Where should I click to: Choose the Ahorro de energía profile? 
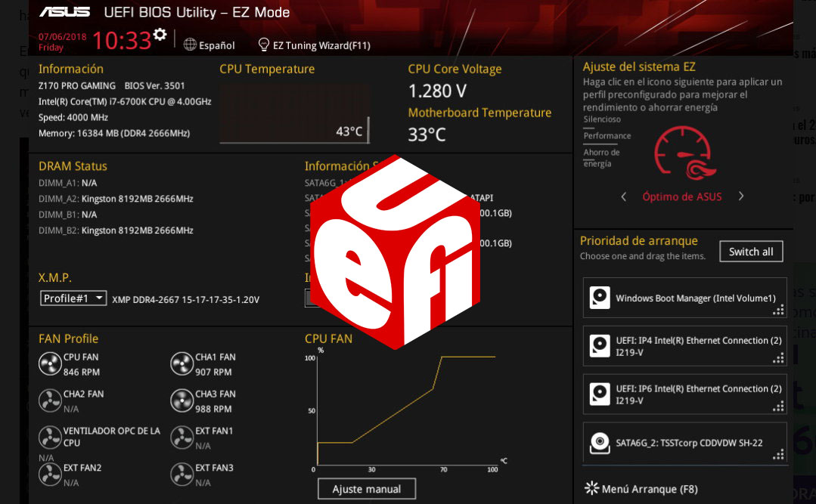[x=597, y=158]
